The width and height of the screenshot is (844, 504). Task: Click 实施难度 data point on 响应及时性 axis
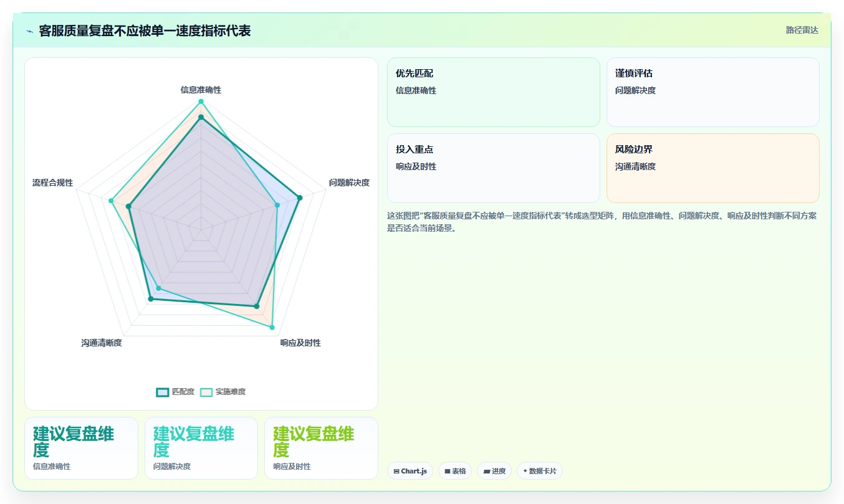[x=272, y=327]
